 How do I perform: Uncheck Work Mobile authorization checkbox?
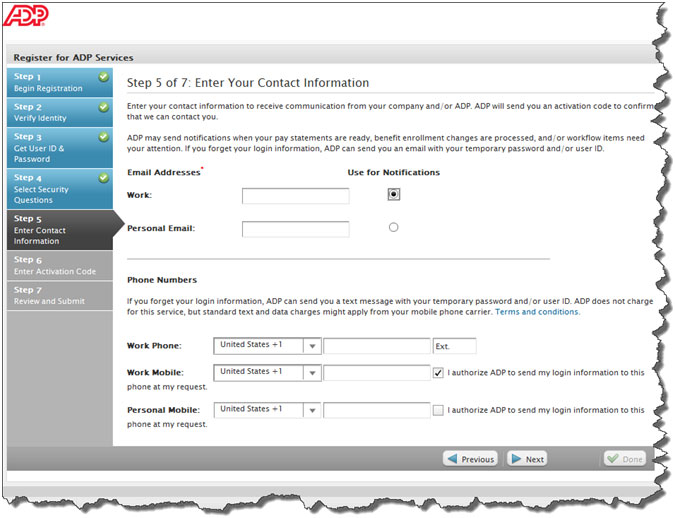point(438,373)
